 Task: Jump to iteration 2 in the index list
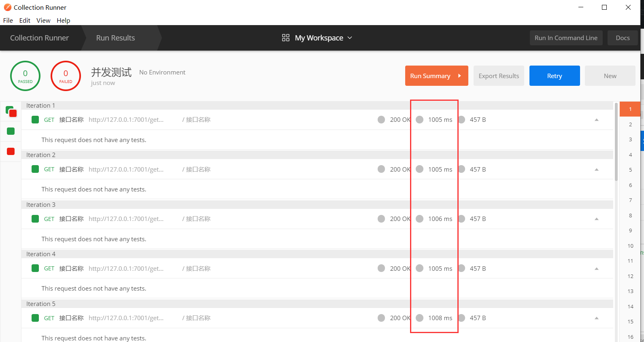click(630, 124)
